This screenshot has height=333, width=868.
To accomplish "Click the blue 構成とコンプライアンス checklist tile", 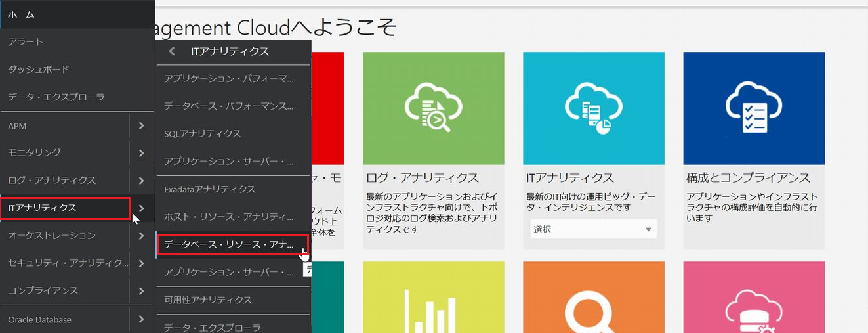I will click(754, 108).
